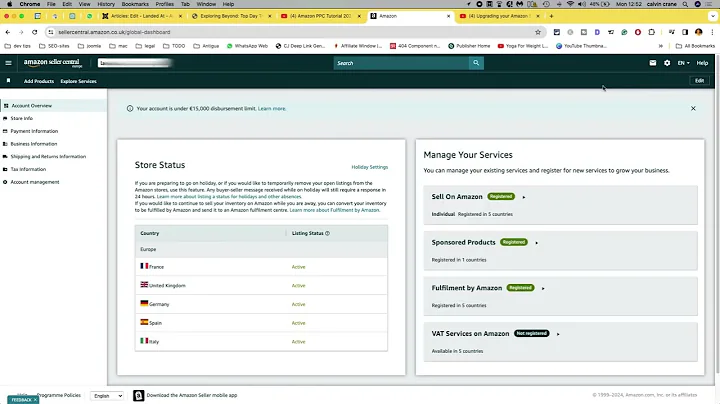Click Add Products
This screenshot has height=404, width=720.
pos(39,81)
